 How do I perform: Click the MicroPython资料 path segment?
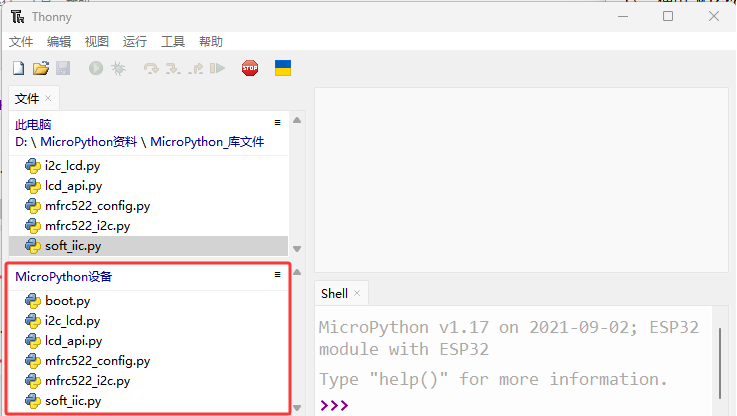coord(88,142)
